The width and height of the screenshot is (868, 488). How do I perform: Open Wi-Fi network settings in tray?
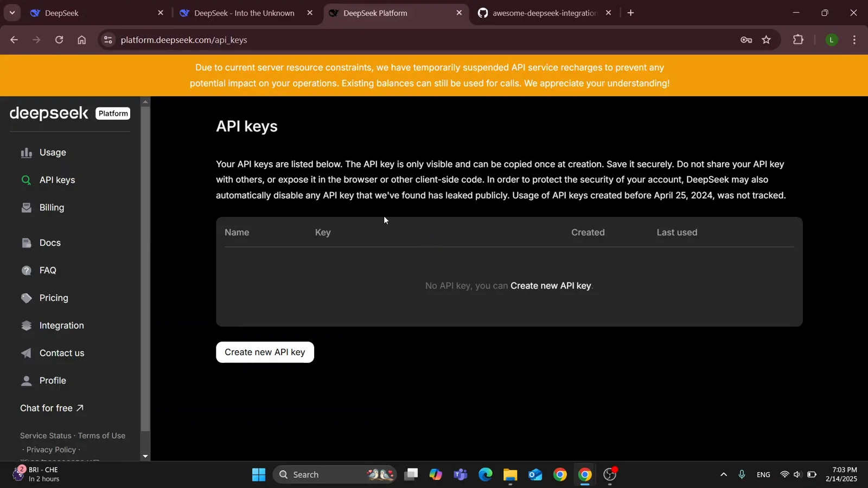(784, 475)
